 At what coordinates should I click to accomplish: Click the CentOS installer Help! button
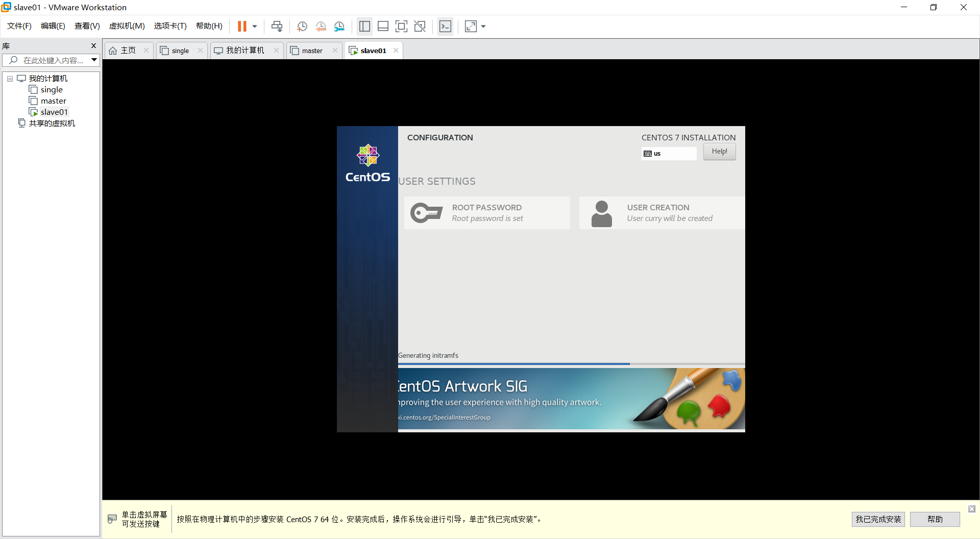coord(719,152)
